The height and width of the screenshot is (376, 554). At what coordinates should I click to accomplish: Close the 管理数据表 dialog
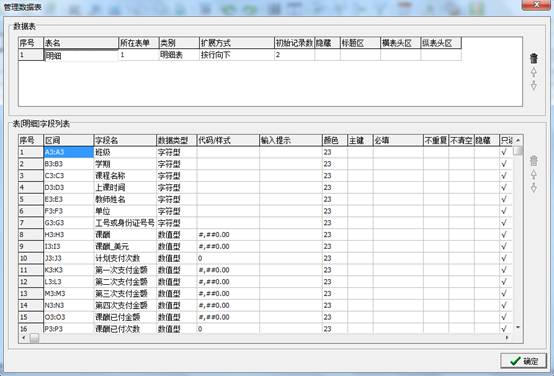coord(536,5)
